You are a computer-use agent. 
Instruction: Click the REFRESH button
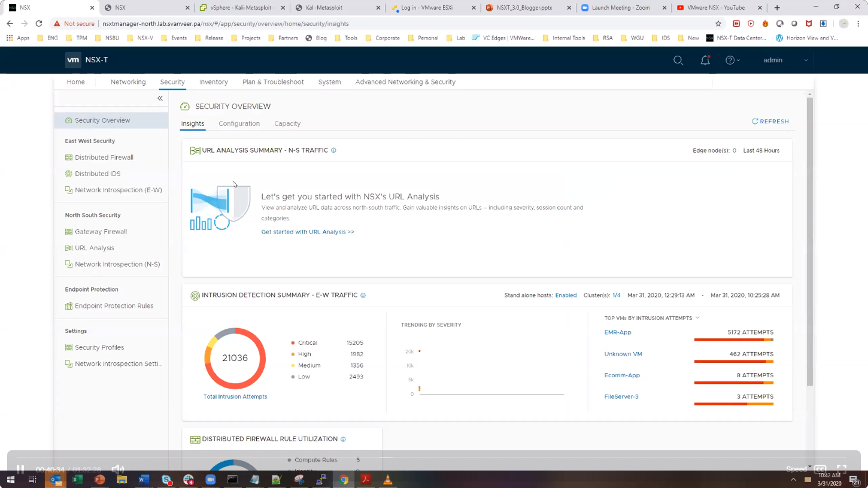[770, 122]
